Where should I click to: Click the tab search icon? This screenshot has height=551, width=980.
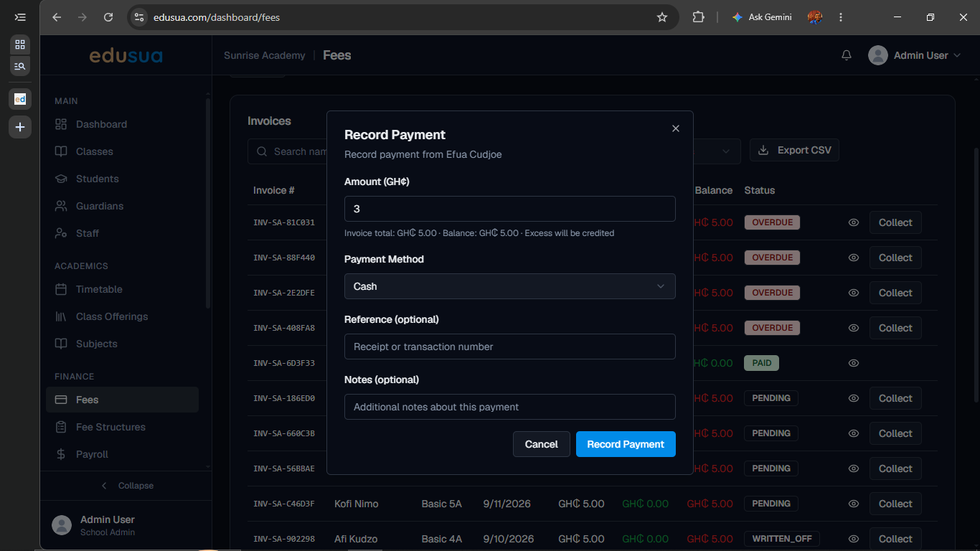20,66
